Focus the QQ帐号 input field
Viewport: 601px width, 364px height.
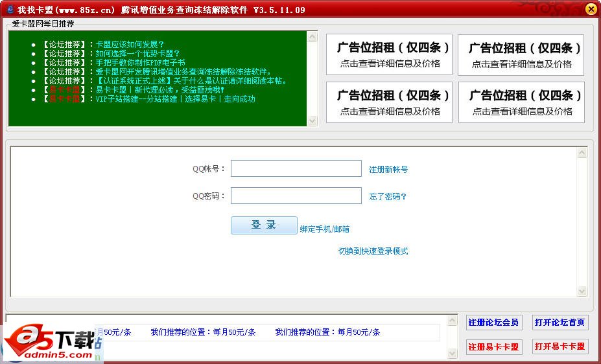point(296,168)
